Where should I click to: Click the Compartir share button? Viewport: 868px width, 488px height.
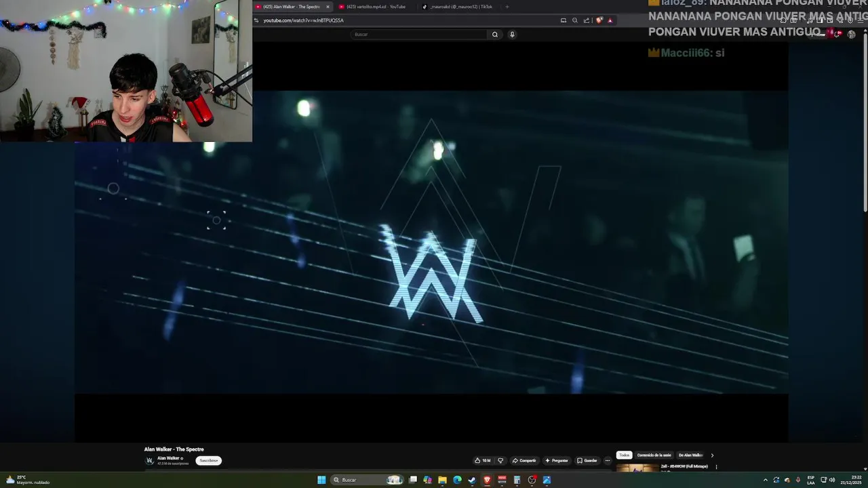click(x=524, y=460)
